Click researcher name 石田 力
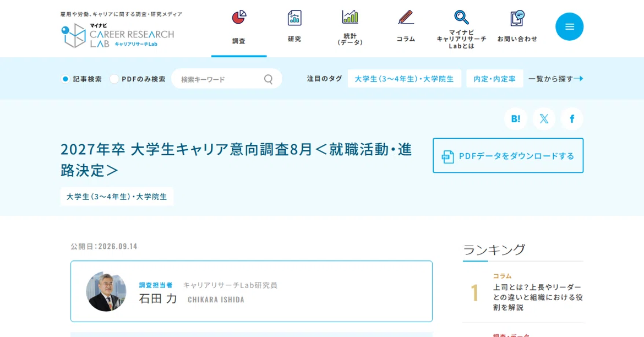The height and width of the screenshot is (337, 644). click(x=158, y=298)
